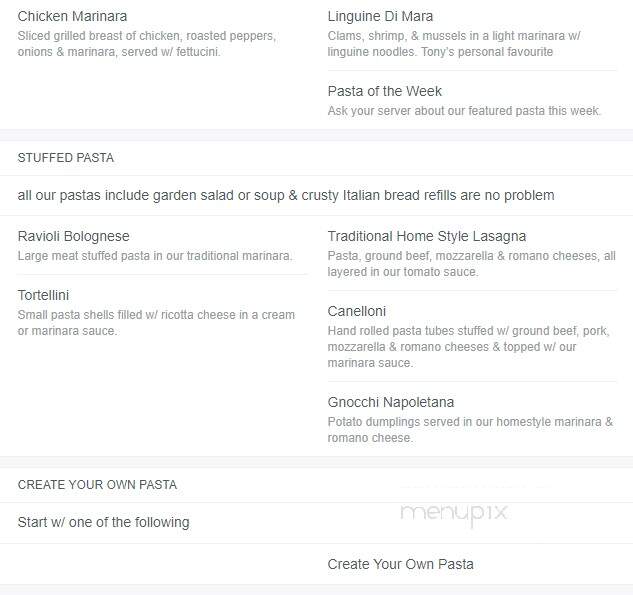Open the Ravioli Bolognese item
This screenshot has height=595, width=633.
[x=73, y=236]
